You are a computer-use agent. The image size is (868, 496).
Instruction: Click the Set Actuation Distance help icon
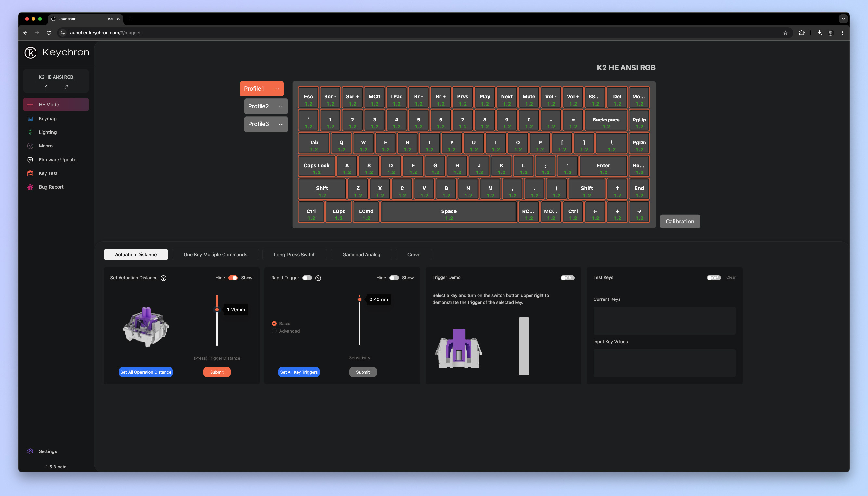tap(163, 278)
